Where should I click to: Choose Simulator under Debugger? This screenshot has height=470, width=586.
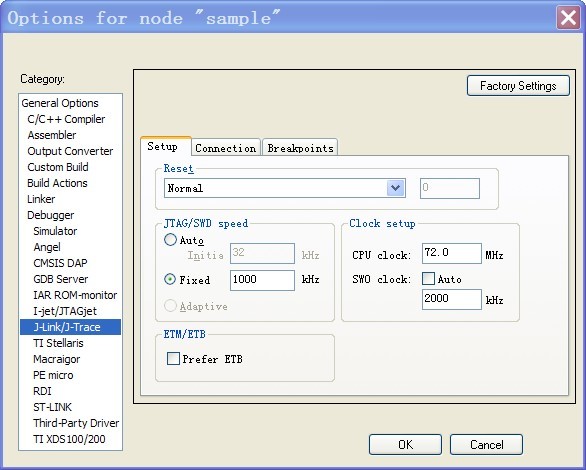click(x=55, y=231)
